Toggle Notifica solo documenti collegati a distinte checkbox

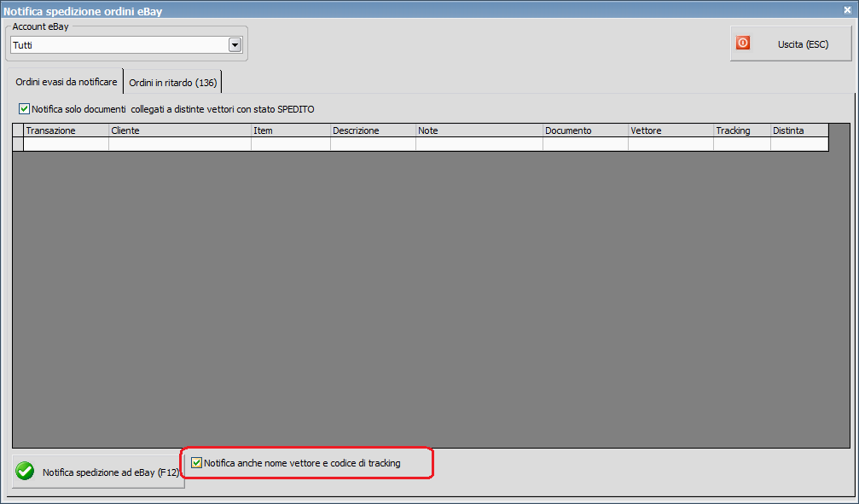click(x=24, y=109)
